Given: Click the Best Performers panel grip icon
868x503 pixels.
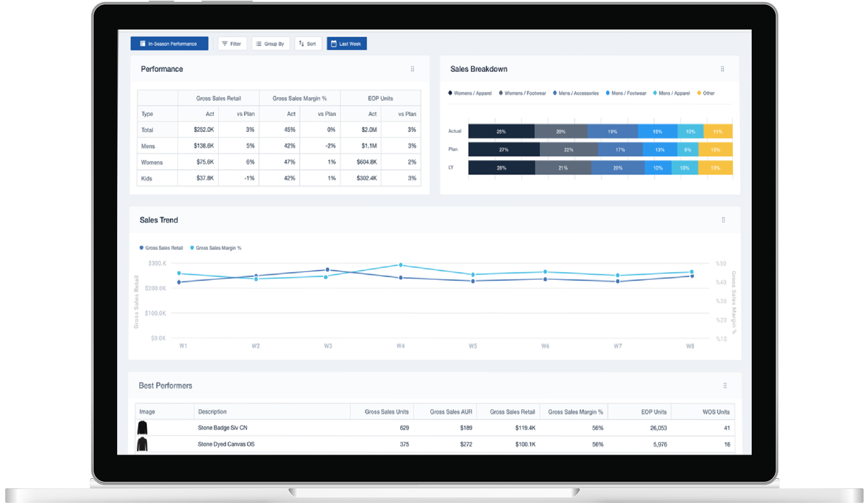Looking at the screenshot, I should point(724,385).
